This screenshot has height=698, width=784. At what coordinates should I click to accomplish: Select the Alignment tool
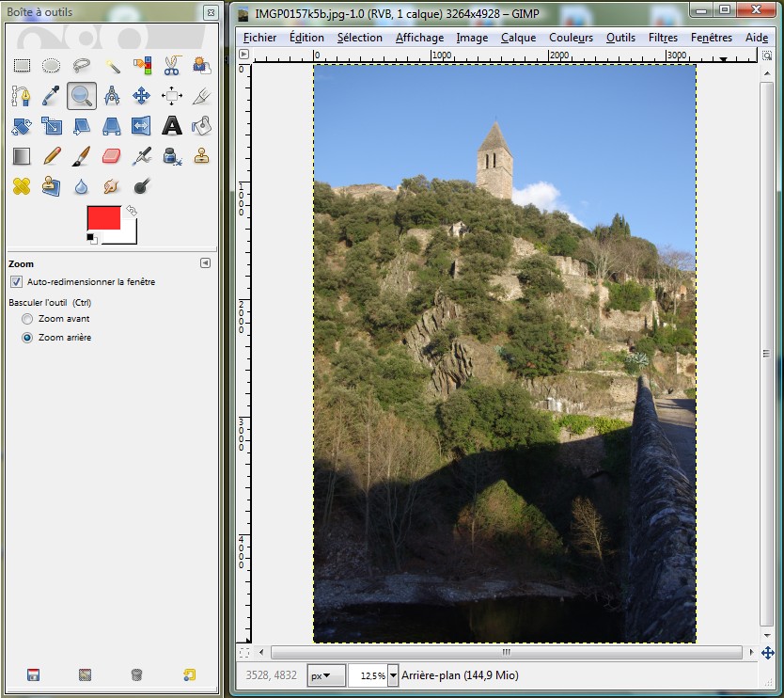click(171, 96)
